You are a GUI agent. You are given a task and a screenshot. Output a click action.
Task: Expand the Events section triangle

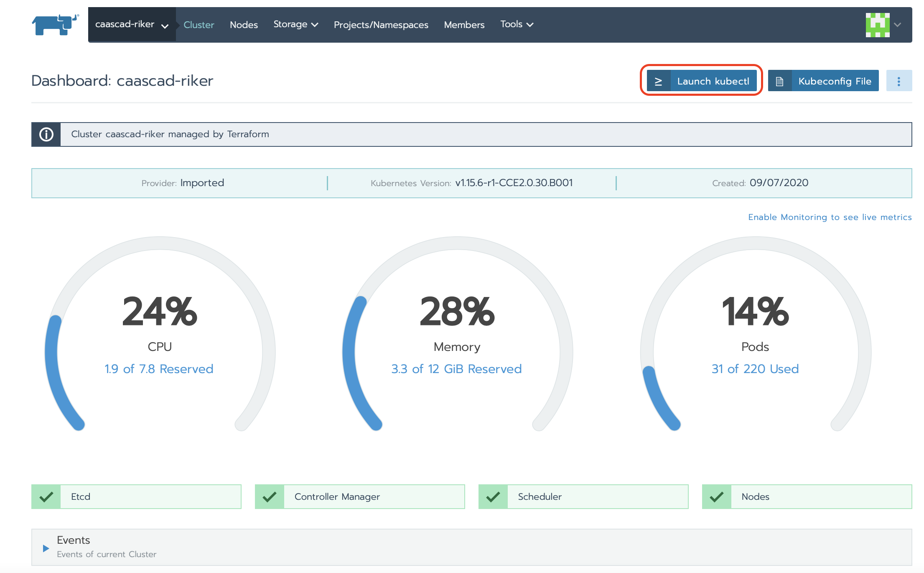[46, 548]
